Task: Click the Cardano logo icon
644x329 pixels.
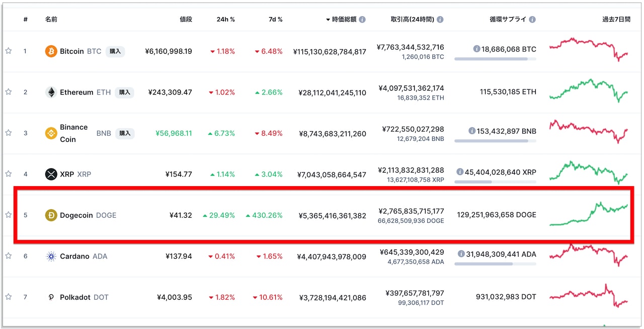Action: point(51,256)
